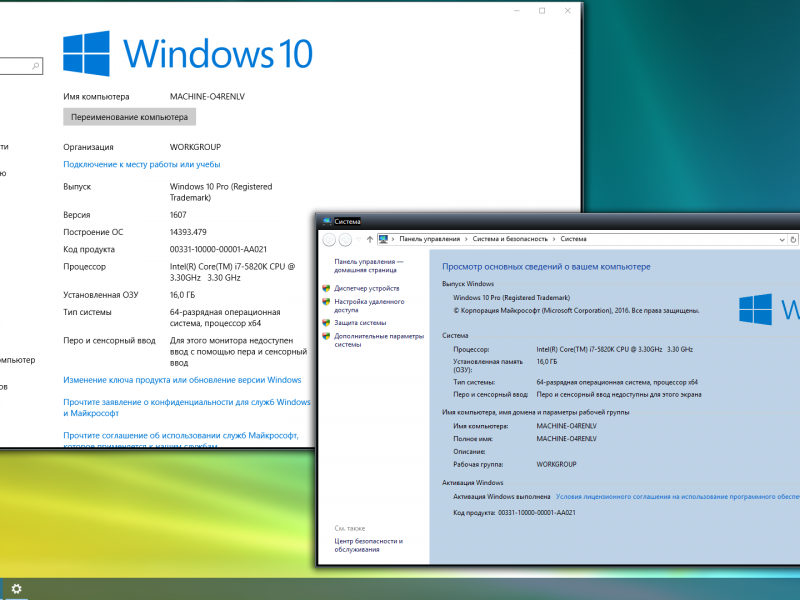The width and height of the screenshot is (800, 600).
Task: Open recent locations dropdown next to Forward arrow
Action: click(358, 239)
